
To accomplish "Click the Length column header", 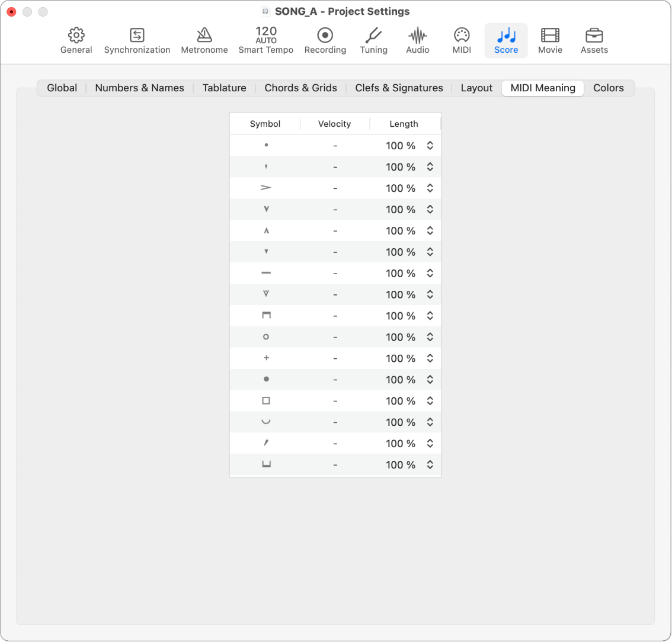I will 404,124.
